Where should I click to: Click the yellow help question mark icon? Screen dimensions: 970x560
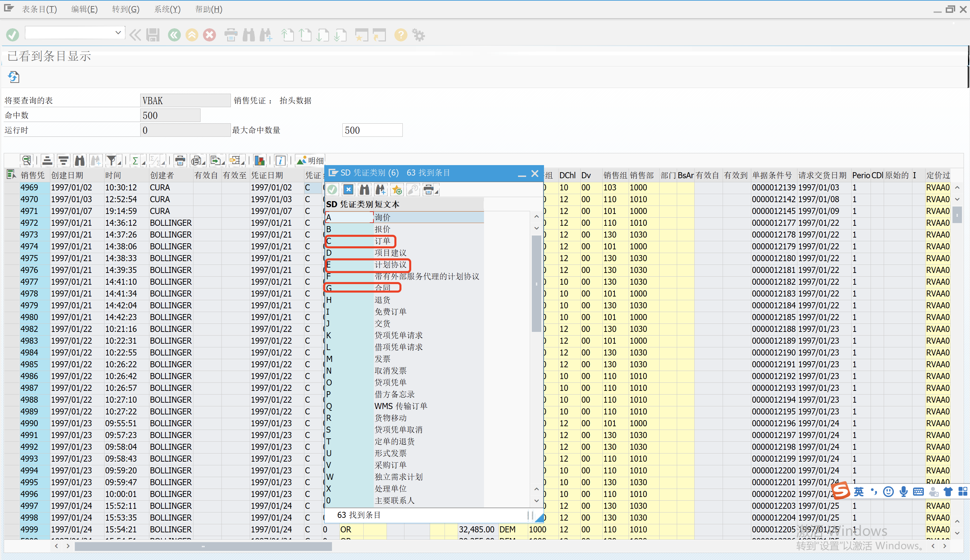pyautogui.click(x=400, y=35)
